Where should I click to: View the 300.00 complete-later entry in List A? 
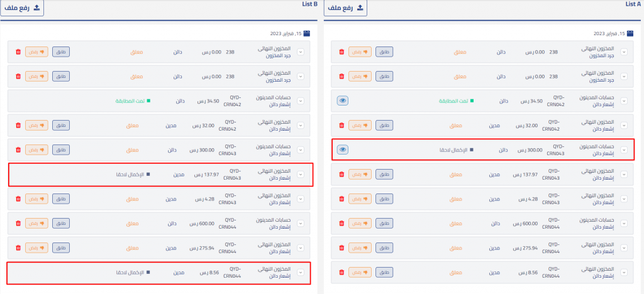point(343,150)
